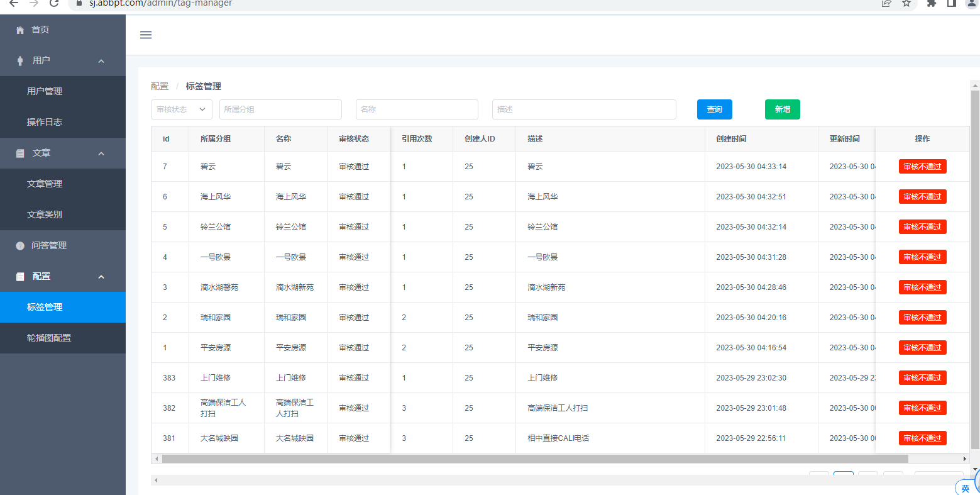Focus the 所属分组 filter input
Screen dimensions: 980x495
(280, 109)
